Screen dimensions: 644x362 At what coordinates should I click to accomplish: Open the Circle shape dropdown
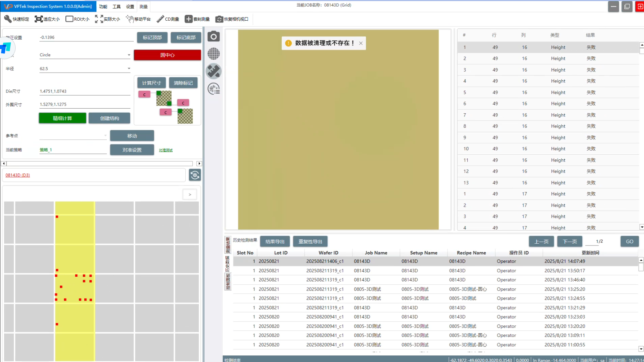click(x=129, y=55)
